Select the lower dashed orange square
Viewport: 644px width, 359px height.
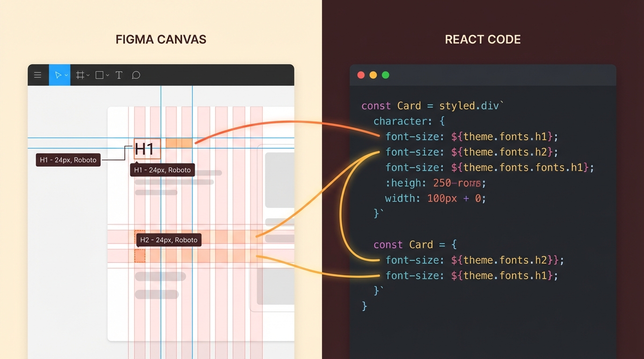click(x=140, y=256)
